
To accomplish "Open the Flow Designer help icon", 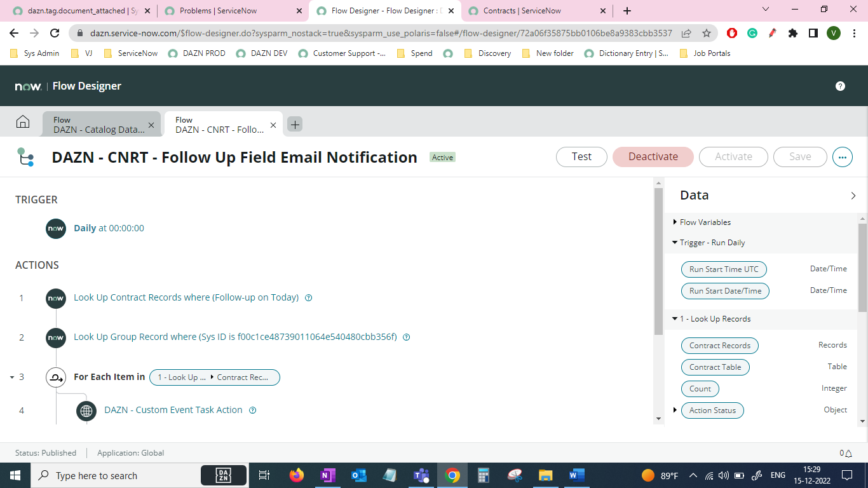I will point(840,86).
